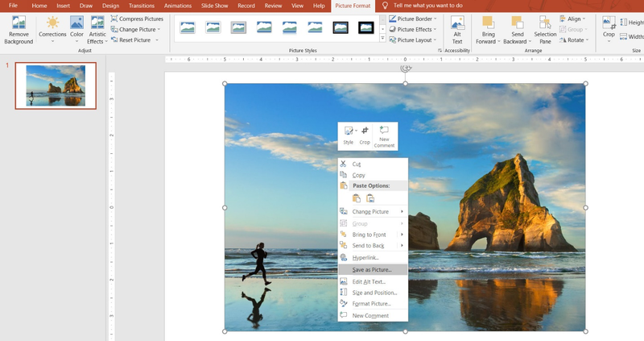Select slide 1 thumbnail
Screen dimensions: 644x341
pyautogui.click(x=56, y=85)
